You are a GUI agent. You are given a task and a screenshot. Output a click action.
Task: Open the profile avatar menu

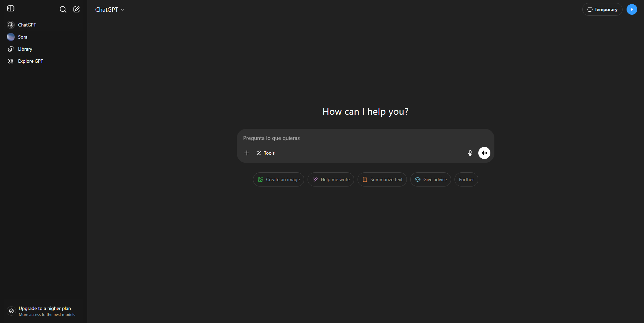click(x=632, y=9)
